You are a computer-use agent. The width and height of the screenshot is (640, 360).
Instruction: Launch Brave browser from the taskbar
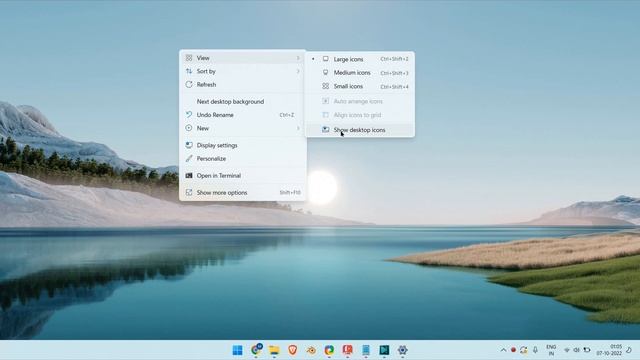coord(293,350)
